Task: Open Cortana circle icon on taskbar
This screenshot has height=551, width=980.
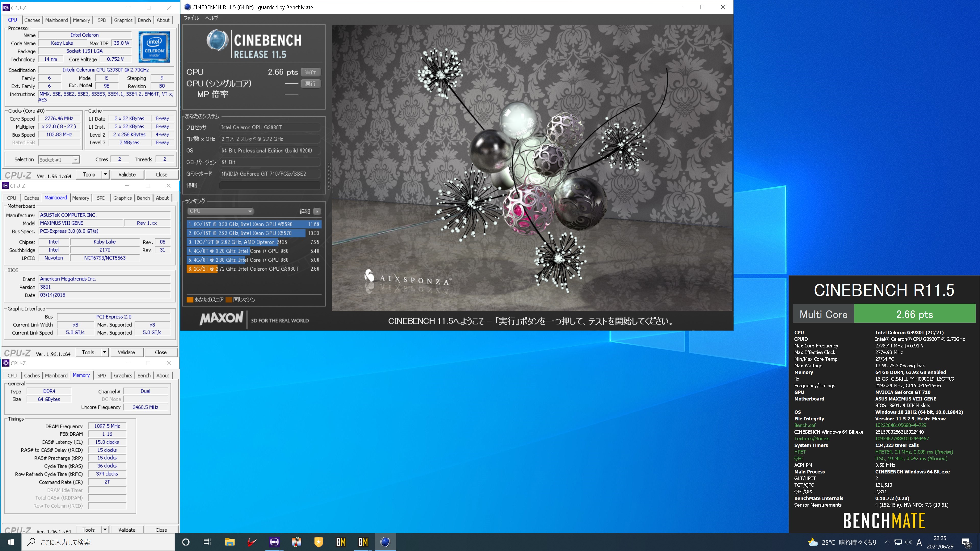Action: [186, 542]
